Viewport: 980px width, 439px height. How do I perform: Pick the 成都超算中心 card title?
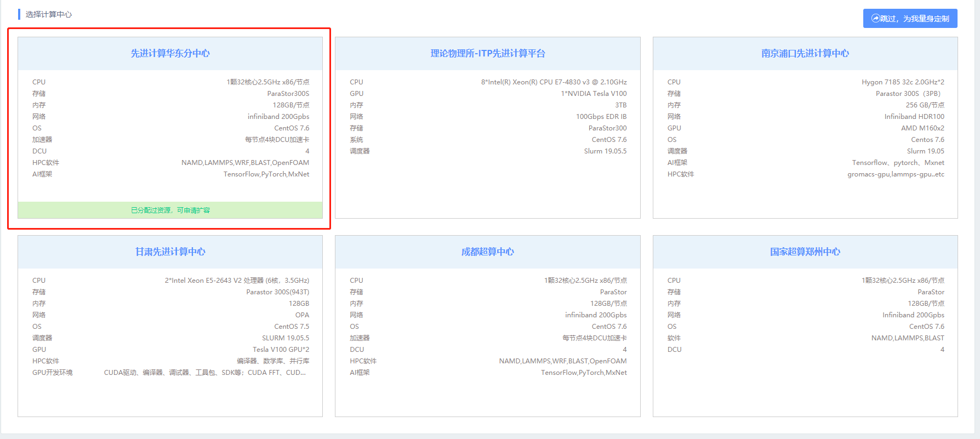(x=487, y=252)
